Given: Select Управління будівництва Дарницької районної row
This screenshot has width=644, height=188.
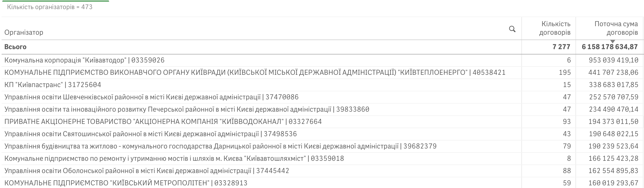Looking at the screenshot, I should [220, 146].
